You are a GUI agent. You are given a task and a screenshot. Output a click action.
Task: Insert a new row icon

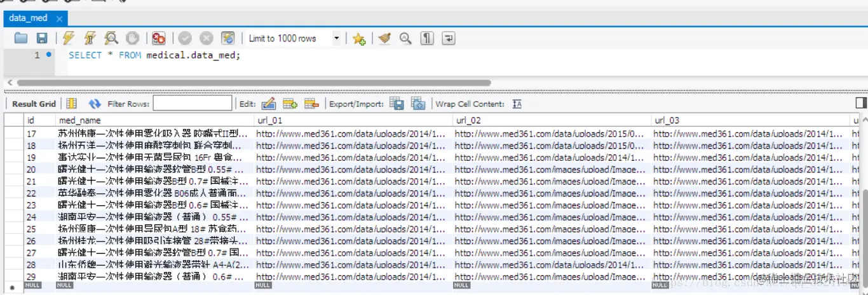(290, 104)
